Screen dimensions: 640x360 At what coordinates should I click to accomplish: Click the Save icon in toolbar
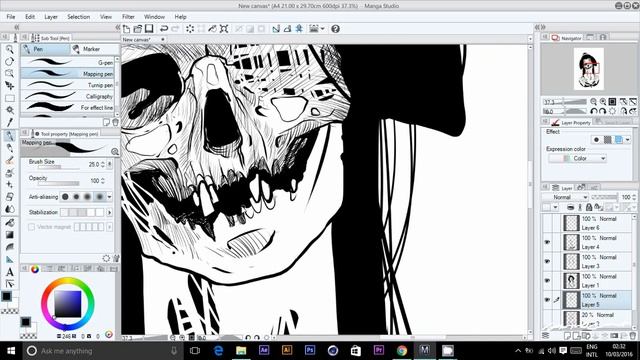149,29
